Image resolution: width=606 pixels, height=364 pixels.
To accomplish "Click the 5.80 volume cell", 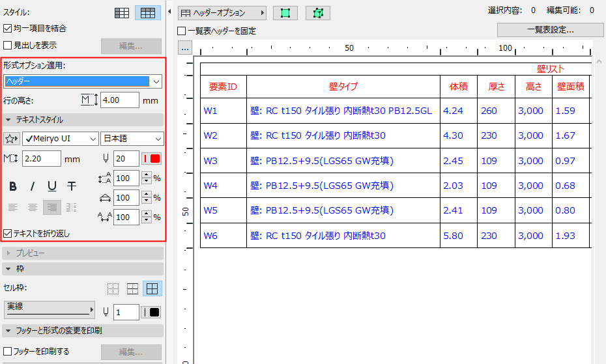I will (x=459, y=236).
